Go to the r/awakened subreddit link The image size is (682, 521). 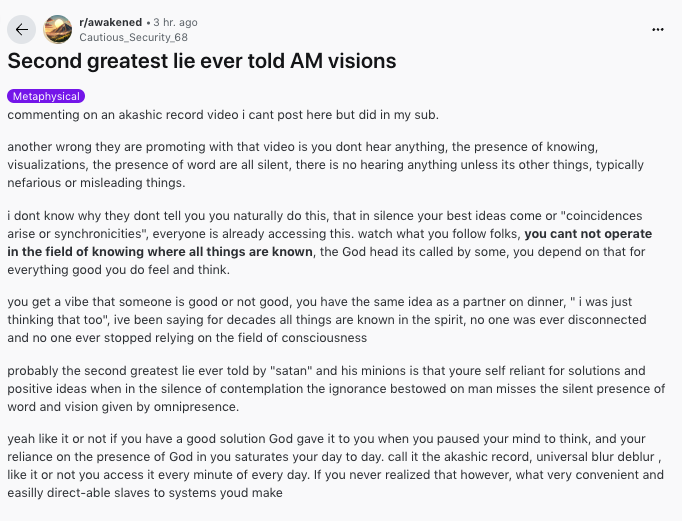click(110, 22)
